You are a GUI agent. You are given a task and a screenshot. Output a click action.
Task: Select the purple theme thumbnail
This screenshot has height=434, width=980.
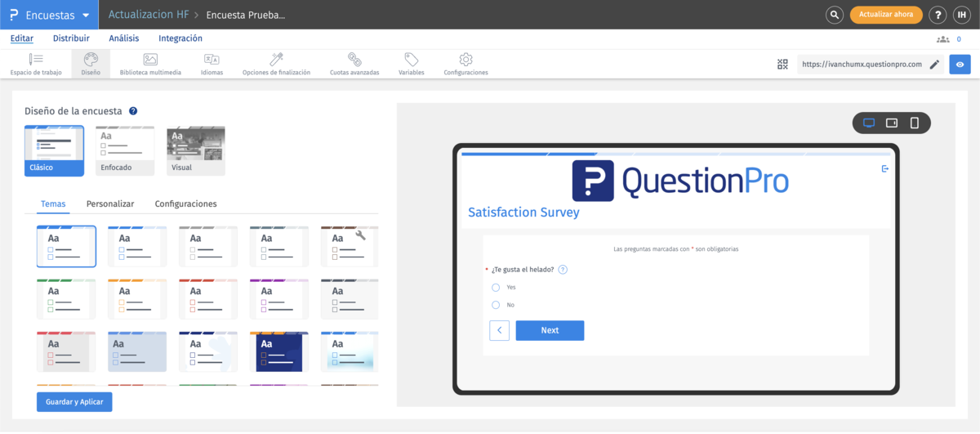tap(279, 299)
